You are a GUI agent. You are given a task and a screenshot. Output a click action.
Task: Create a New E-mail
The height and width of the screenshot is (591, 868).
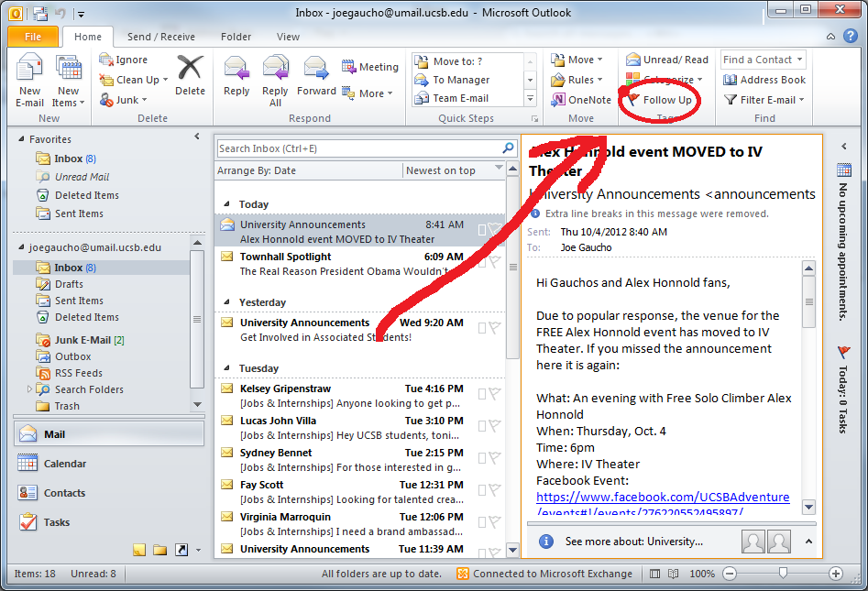point(29,80)
